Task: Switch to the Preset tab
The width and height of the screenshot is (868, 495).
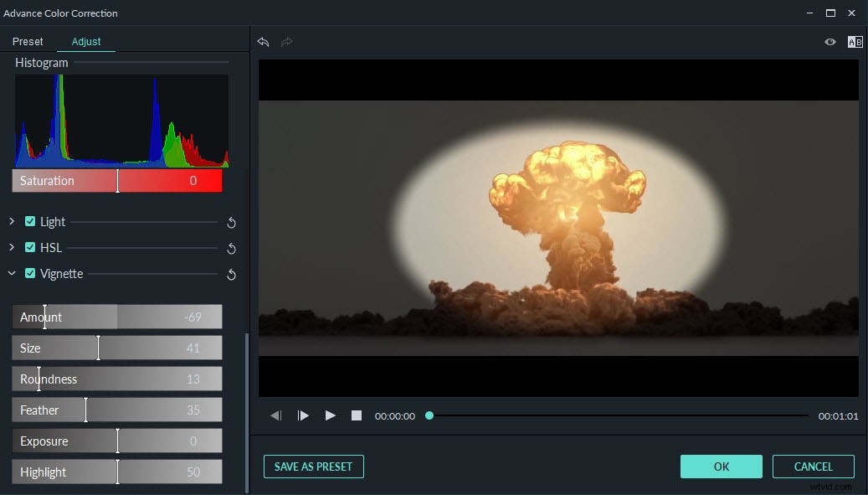Action: 28,41
